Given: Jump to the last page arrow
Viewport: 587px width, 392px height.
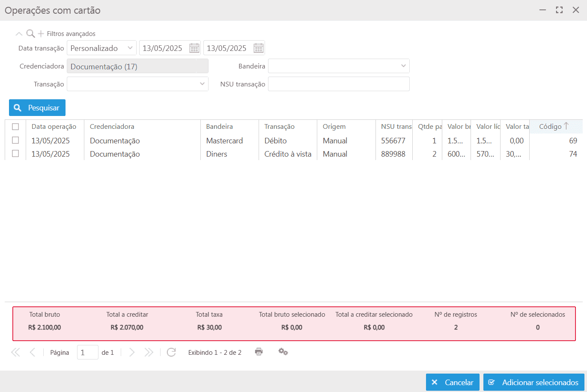Looking at the screenshot, I should coord(149,352).
